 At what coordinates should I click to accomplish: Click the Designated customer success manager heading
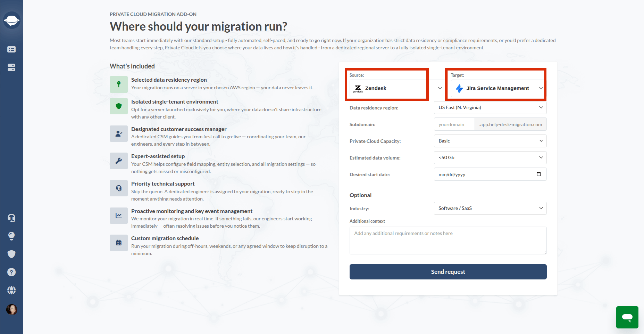(179, 129)
